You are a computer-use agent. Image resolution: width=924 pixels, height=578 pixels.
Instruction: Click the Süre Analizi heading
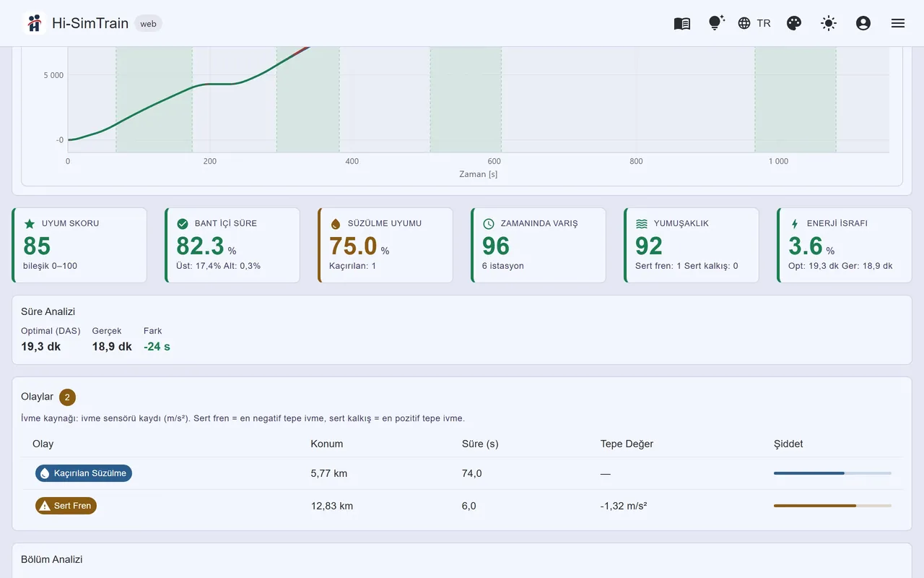point(48,311)
